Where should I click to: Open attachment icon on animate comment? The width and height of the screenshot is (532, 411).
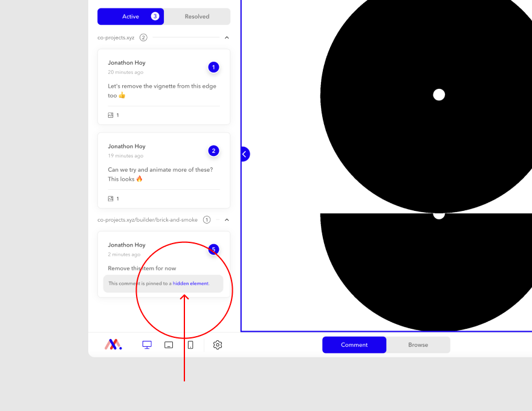(111, 198)
